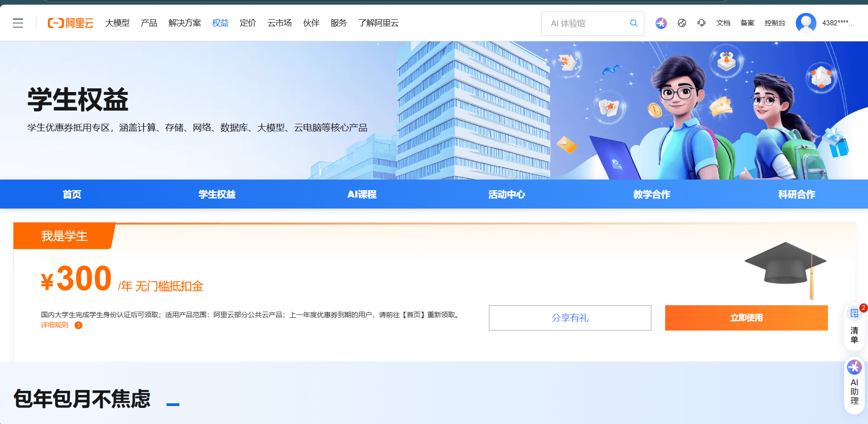Open the purple AI assistant icon in header
This screenshot has width=868, height=424.
click(661, 23)
